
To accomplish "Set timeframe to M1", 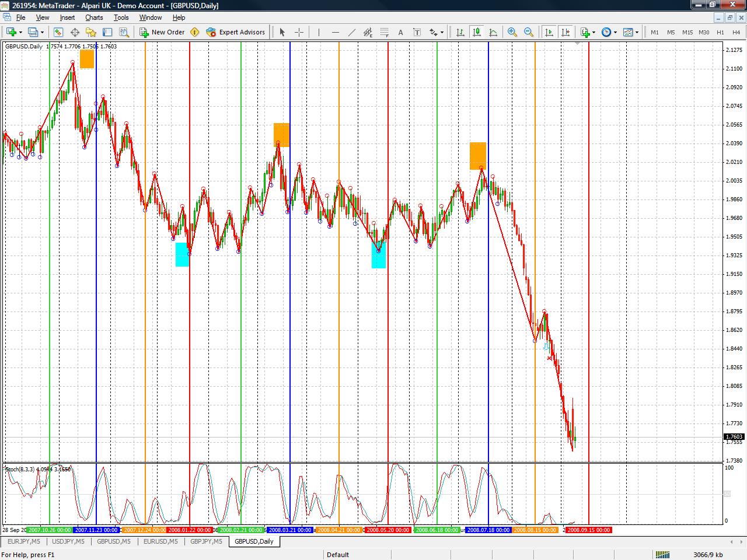I will pyautogui.click(x=655, y=32).
